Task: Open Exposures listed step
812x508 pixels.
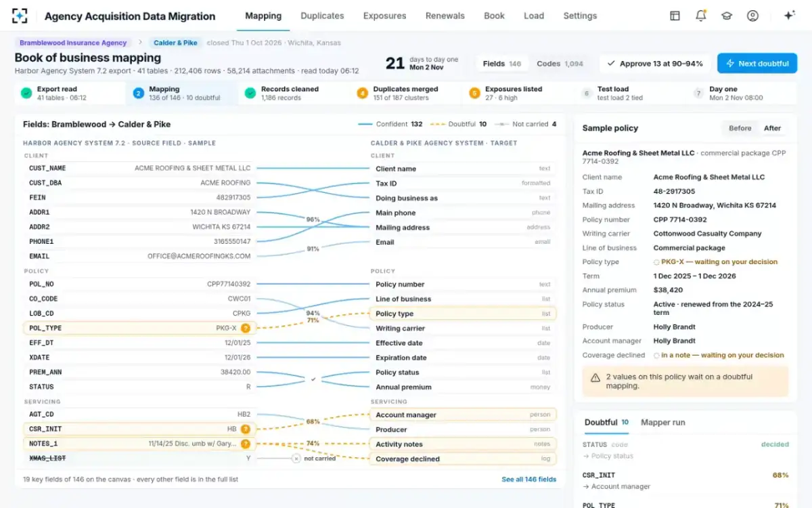Action: [518, 93]
